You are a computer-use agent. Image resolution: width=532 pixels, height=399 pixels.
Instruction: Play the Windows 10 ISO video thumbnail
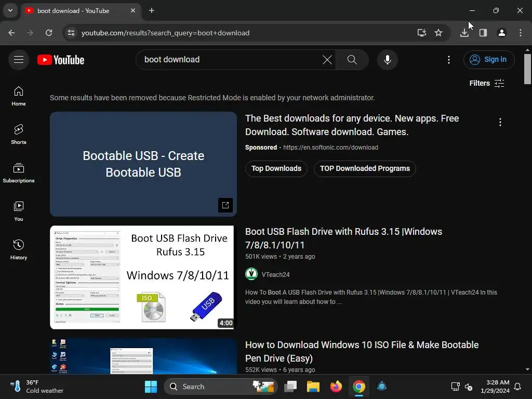[143, 356]
